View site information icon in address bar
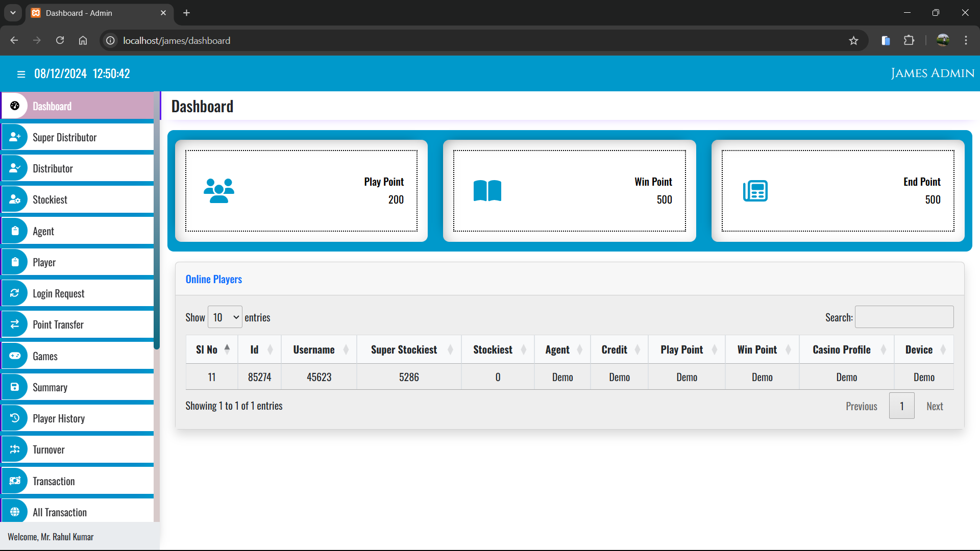The height and width of the screenshot is (551, 980). (x=110, y=40)
